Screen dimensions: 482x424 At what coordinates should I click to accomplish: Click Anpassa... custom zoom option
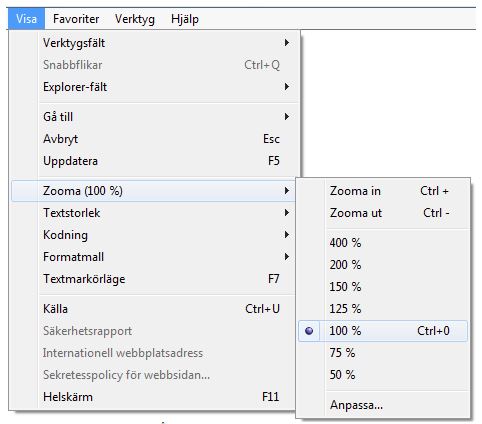[x=383, y=405]
